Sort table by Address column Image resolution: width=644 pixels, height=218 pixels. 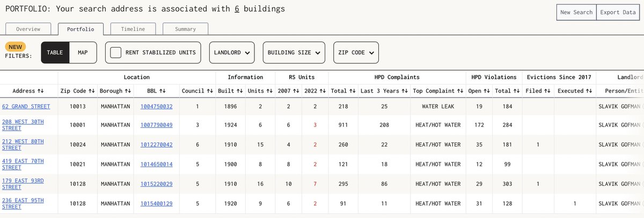point(28,91)
